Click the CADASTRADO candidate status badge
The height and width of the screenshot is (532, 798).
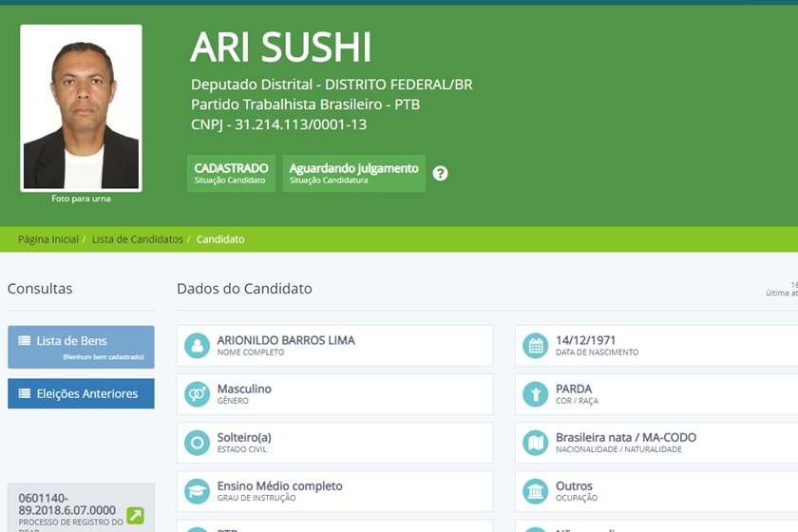(231, 174)
